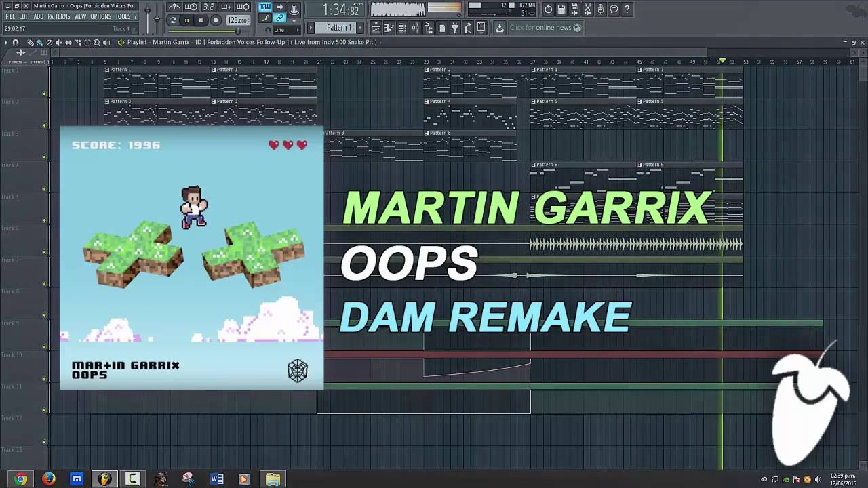Open the plugin database plug icon
Viewport: 868px width, 488px height.
(x=454, y=28)
